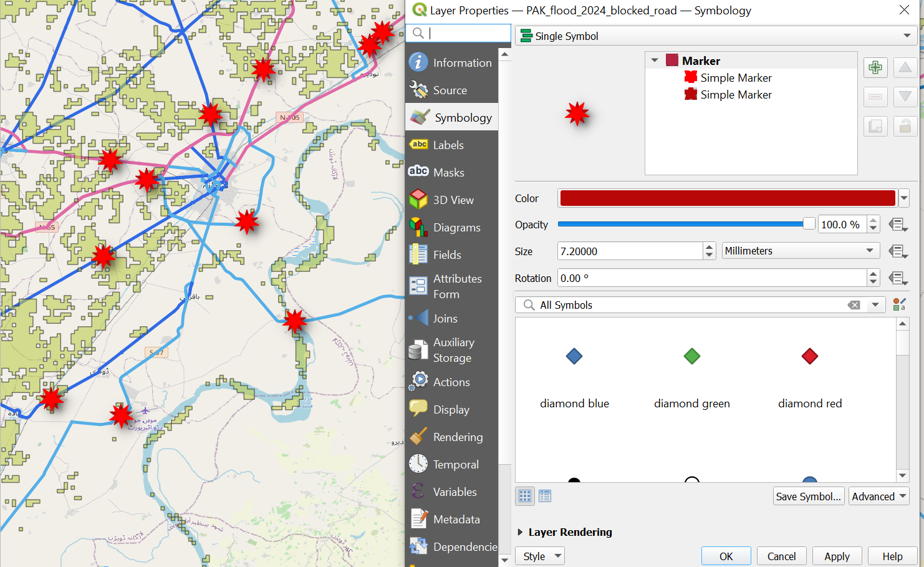The width and height of the screenshot is (924, 567).
Task: Open the Labels tab in the sidebar
Action: [x=448, y=145]
